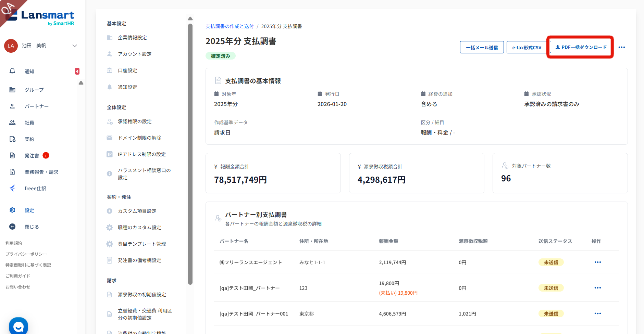The image size is (644, 334).
Task: Click the 閉じる back arrow icon
Action: (x=12, y=227)
